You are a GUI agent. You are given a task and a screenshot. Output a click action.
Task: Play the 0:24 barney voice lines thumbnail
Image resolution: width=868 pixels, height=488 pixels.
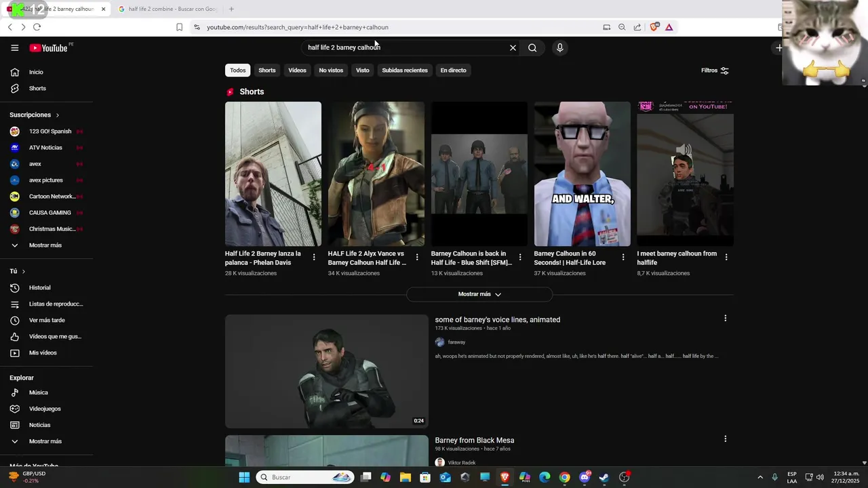tap(327, 371)
